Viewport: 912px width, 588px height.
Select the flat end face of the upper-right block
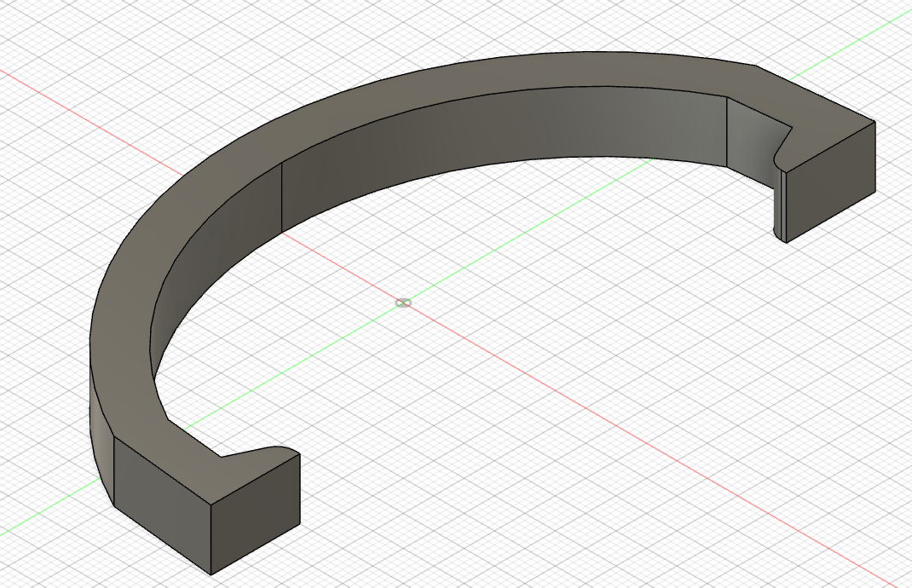click(830, 181)
